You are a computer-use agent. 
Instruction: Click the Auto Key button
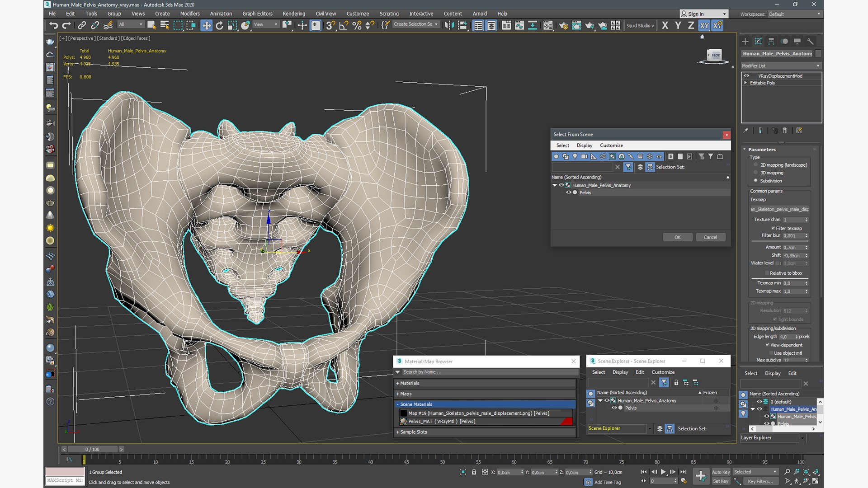(721, 472)
